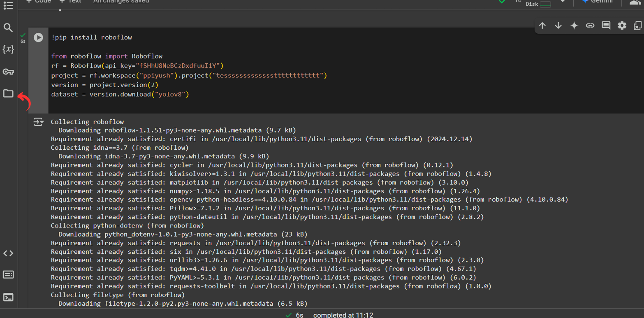Add a comment to the cell
This screenshot has height=318, width=644.
606,26
